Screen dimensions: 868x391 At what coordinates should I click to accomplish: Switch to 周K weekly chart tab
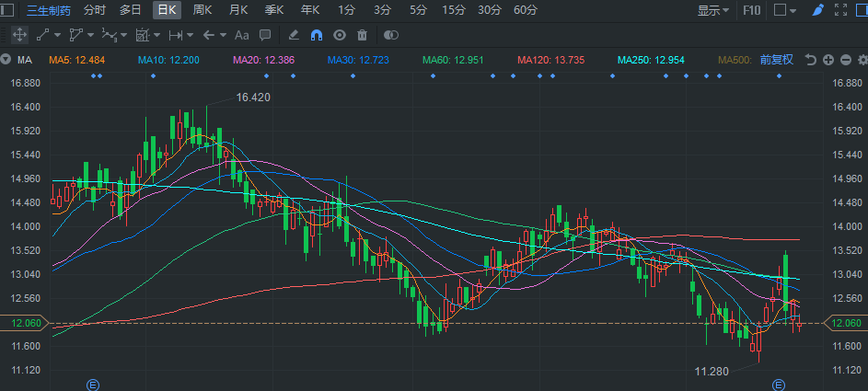pyautogui.click(x=203, y=9)
